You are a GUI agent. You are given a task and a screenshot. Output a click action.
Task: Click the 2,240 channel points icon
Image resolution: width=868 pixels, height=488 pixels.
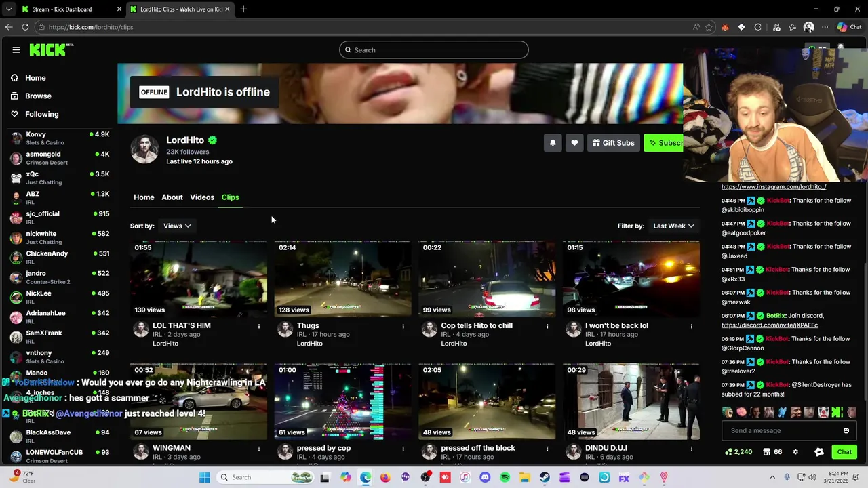click(x=728, y=452)
